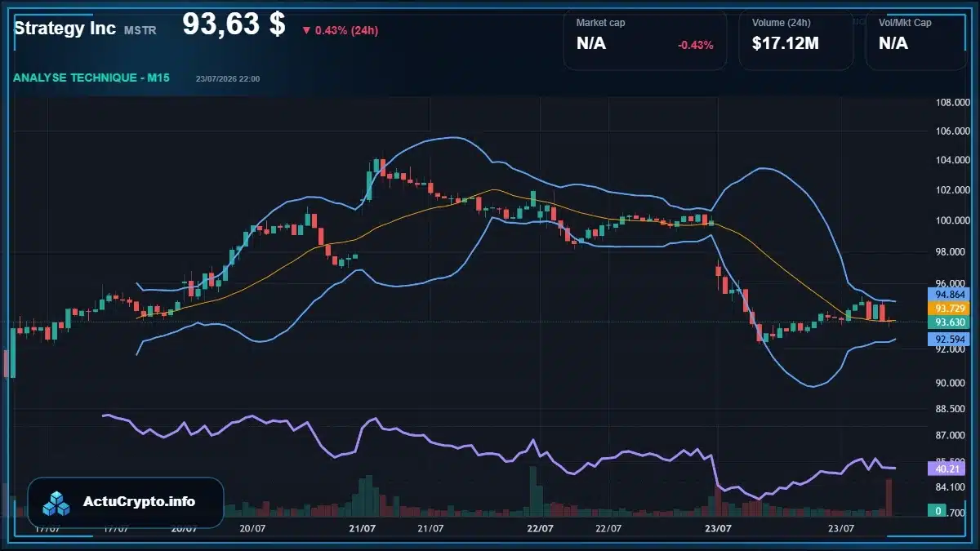The width and height of the screenshot is (980, 551).
Task: Click the 104.000 axis label
Action: tap(951, 160)
